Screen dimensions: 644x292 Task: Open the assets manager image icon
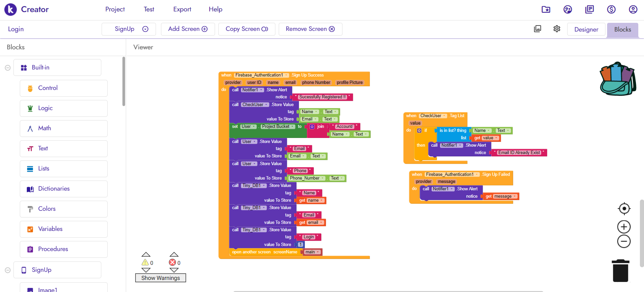pos(538,29)
